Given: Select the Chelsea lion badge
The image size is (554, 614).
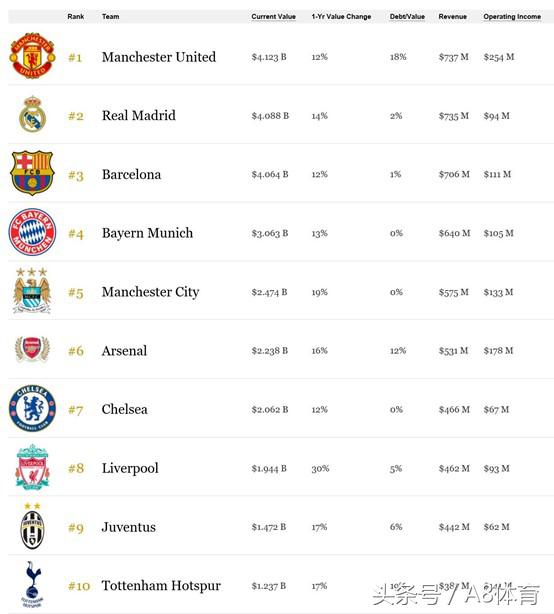Looking at the screenshot, I should coord(32,408).
